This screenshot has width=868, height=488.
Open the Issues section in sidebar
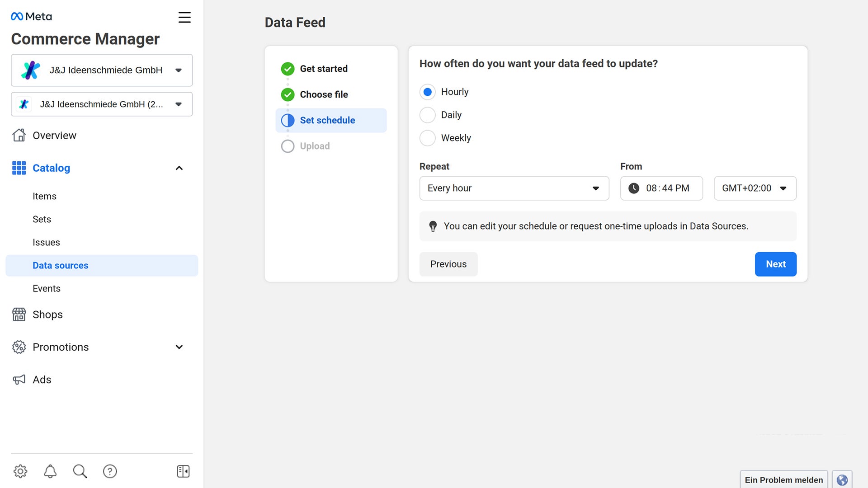(47, 242)
